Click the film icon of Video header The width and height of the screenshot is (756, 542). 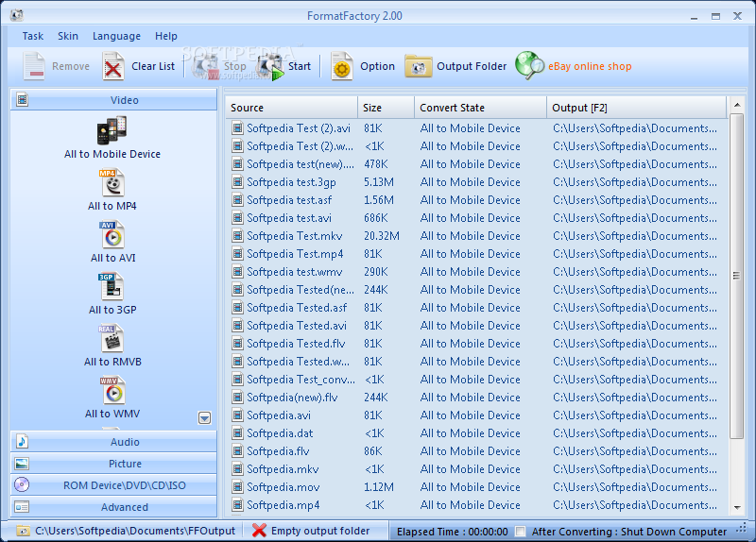pyautogui.click(x=22, y=100)
